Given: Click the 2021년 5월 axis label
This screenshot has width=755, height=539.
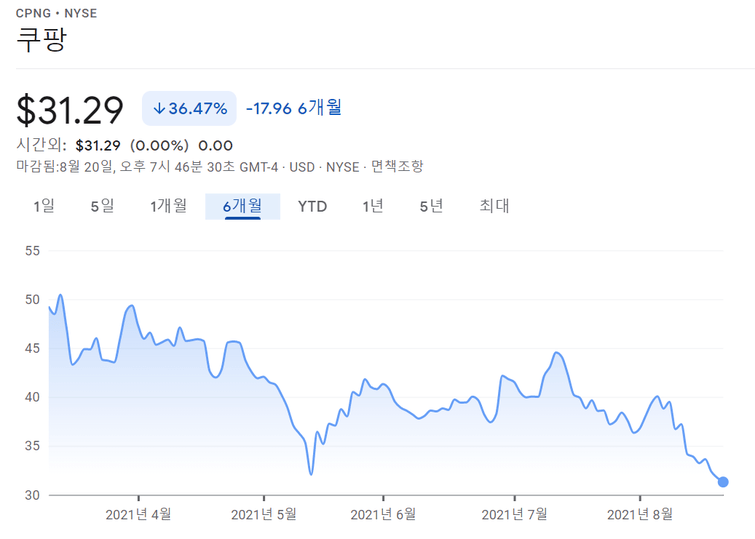Looking at the screenshot, I should 263,514.
